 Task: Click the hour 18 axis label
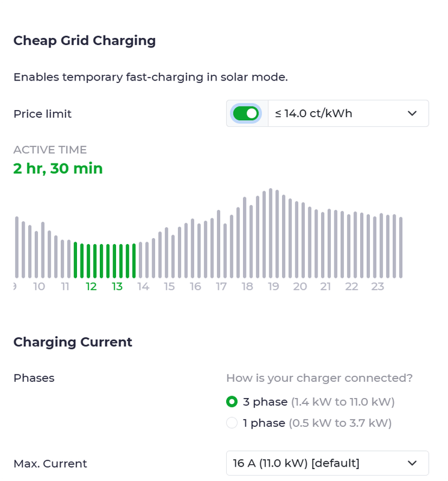pyautogui.click(x=247, y=287)
